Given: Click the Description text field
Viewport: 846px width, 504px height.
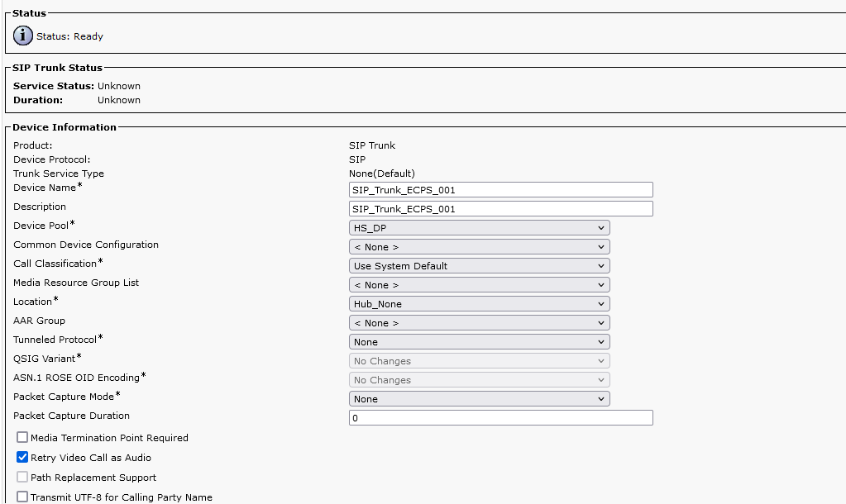Looking at the screenshot, I should tap(500, 209).
